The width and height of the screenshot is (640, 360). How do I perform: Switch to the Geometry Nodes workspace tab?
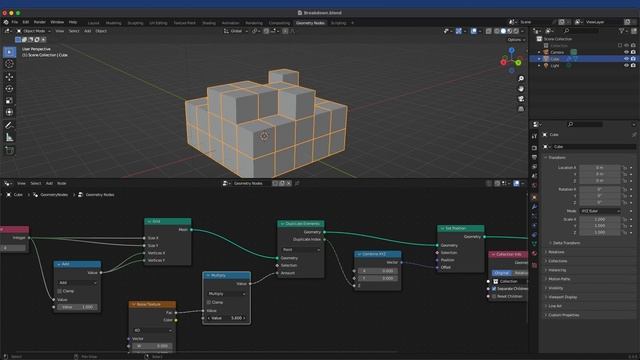[x=310, y=23]
